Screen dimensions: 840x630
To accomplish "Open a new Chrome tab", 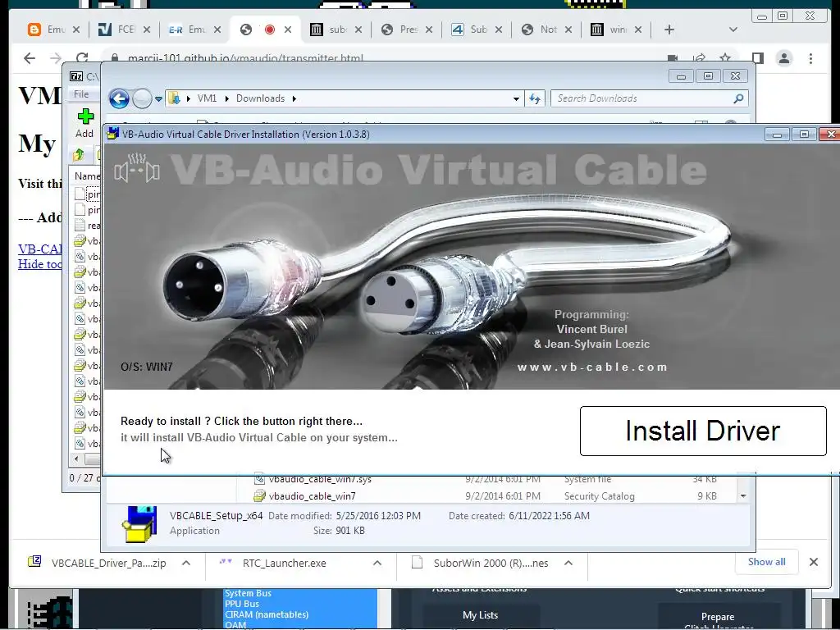I will [669, 30].
